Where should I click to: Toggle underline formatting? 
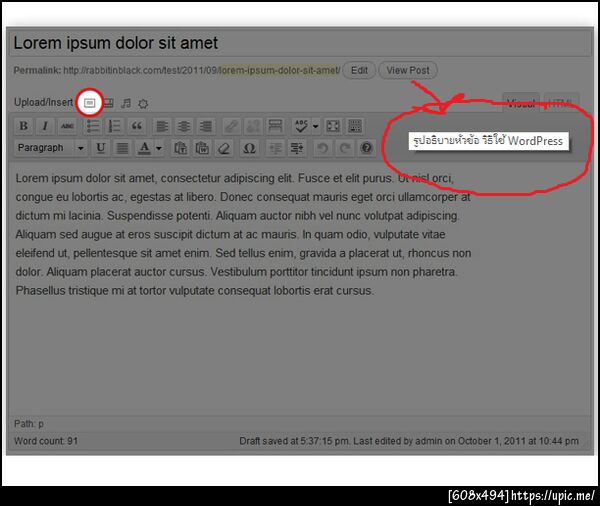[x=101, y=148]
